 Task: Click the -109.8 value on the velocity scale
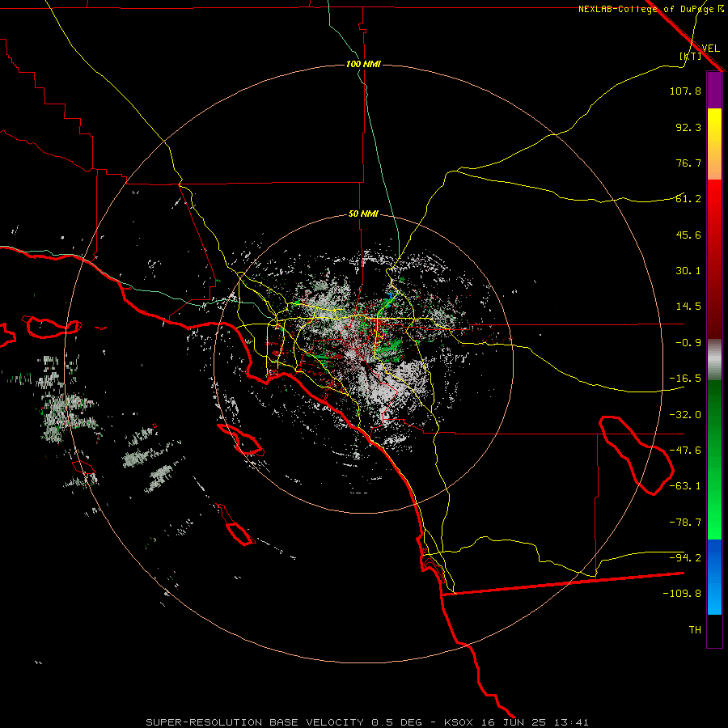[682, 594]
